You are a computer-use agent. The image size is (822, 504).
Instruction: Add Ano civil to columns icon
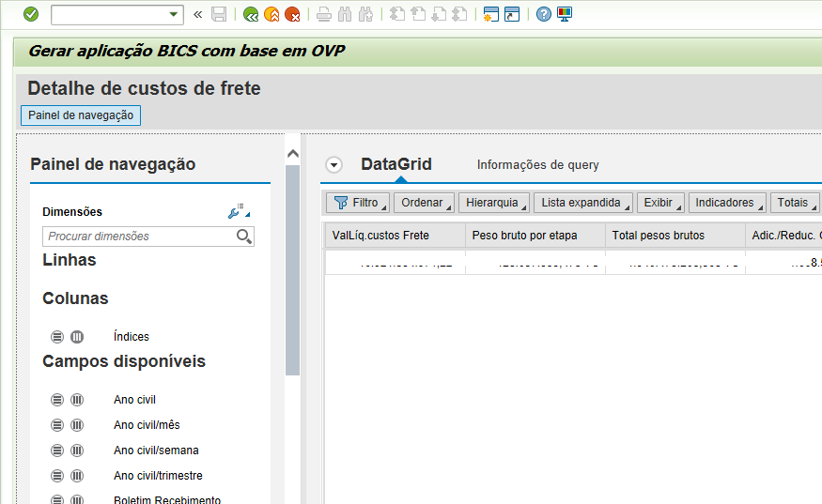pyautogui.click(x=77, y=400)
